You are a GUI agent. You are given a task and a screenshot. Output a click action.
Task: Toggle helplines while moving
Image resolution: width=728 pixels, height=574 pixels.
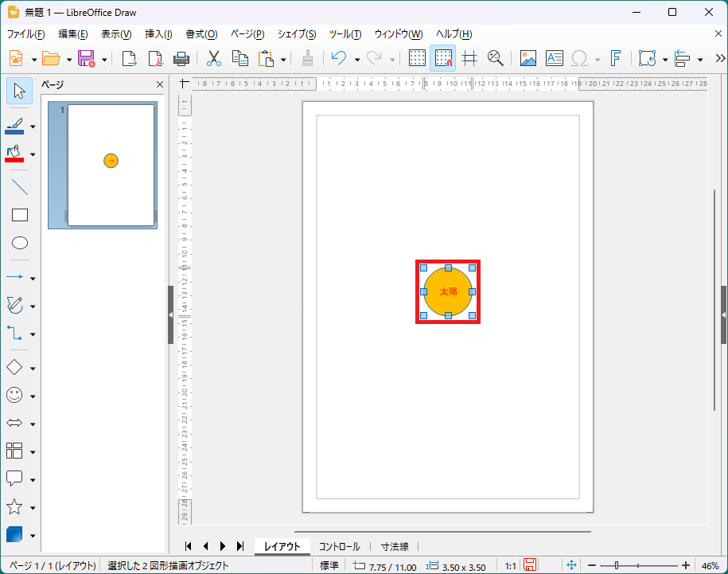469,58
